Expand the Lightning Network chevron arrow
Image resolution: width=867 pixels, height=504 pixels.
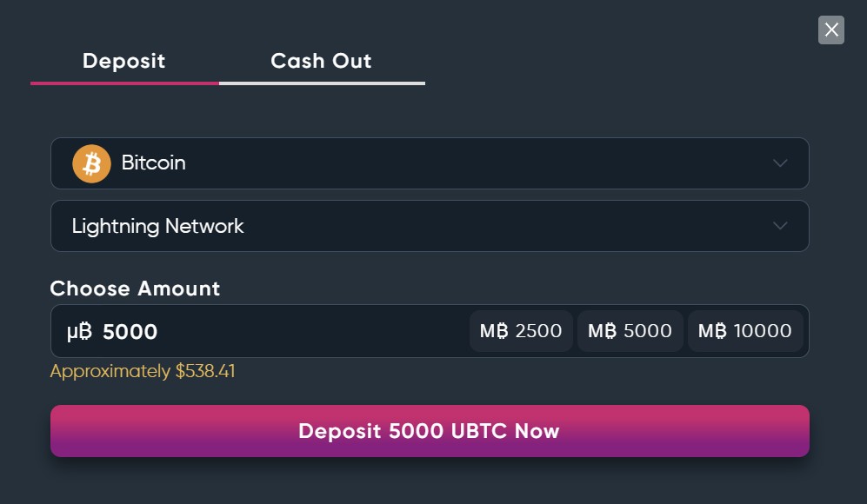pyautogui.click(x=780, y=226)
